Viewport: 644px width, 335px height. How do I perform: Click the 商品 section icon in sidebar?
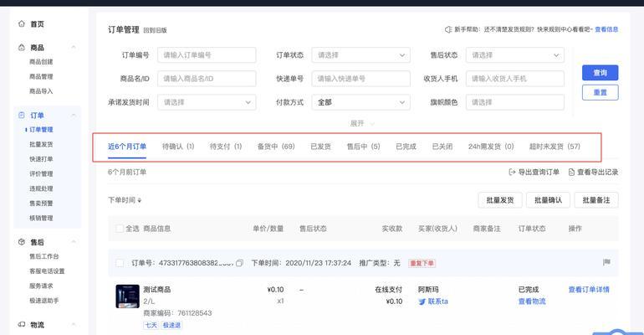click(22, 47)
